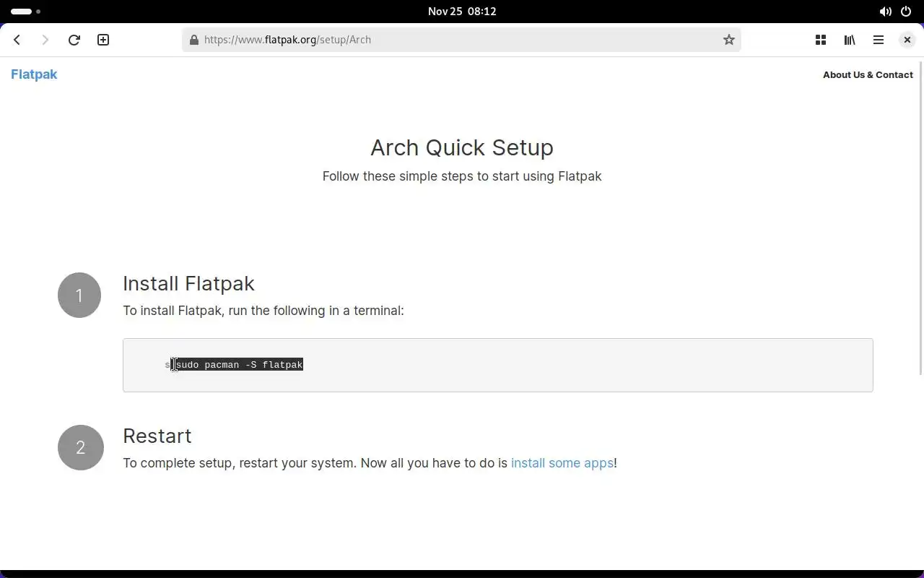Click the forward navigation arrow
Viewport: 924px width, 578px height.
(45, 40)
